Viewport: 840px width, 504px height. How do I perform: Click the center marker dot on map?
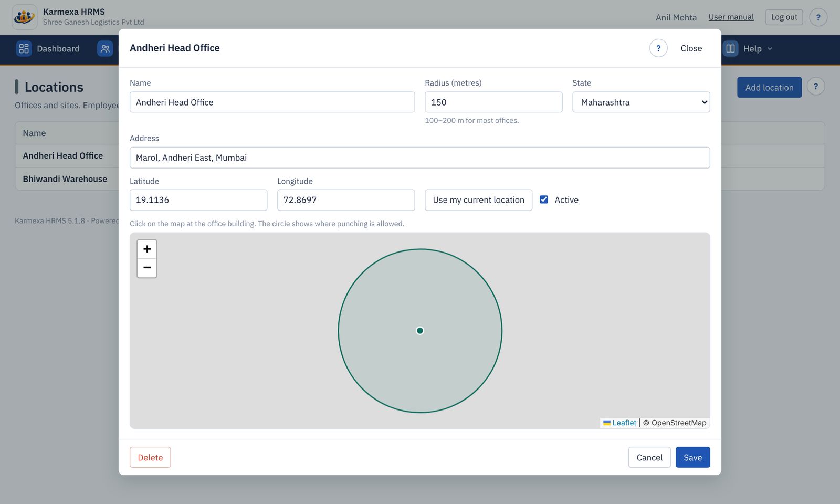(420, 331)
